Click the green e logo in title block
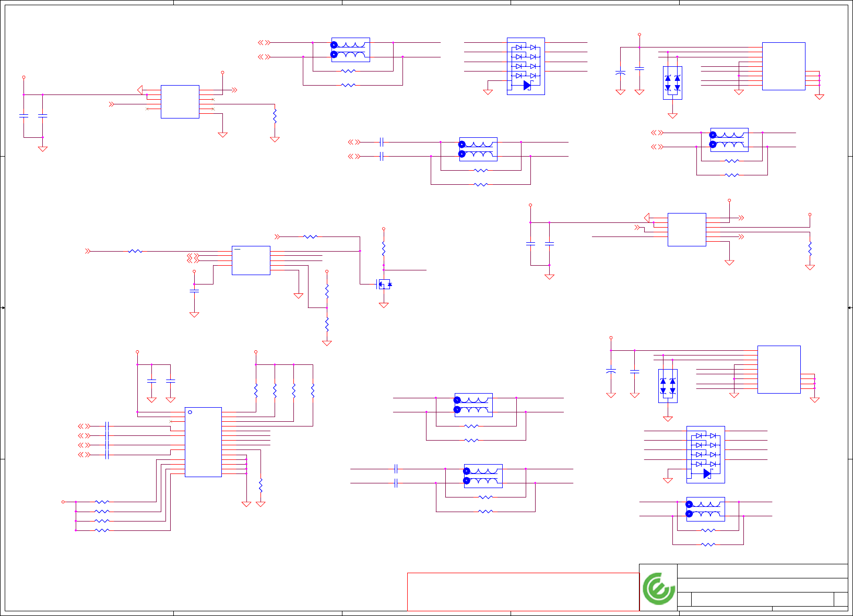This screenshot has height=616, width=853. [x=658, y=588]
